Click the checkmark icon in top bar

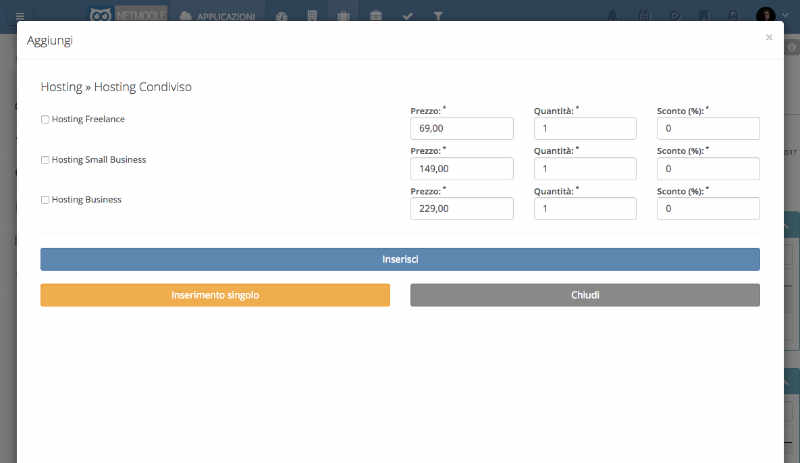[407, 16]
